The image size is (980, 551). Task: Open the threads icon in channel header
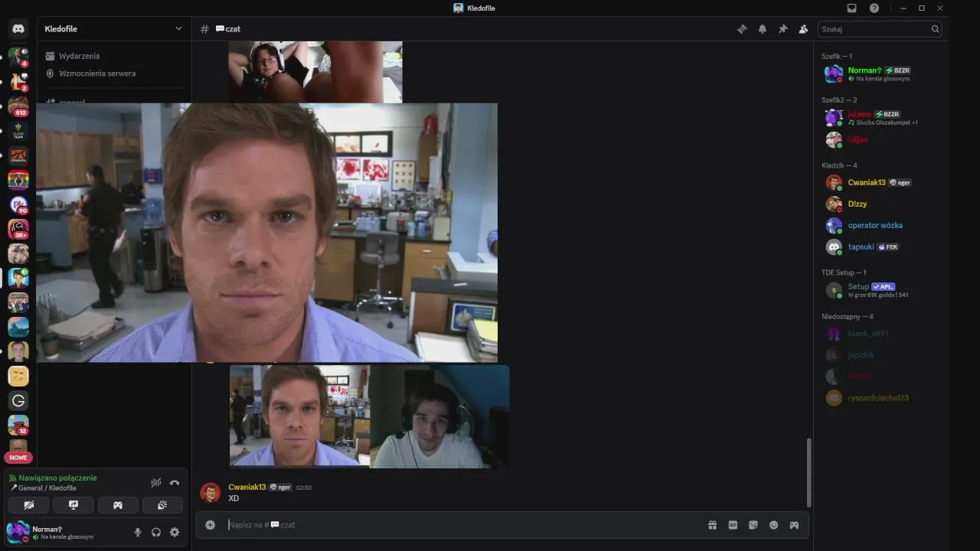(742, 29)
